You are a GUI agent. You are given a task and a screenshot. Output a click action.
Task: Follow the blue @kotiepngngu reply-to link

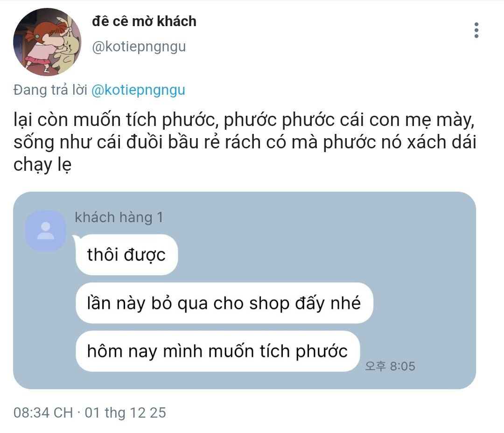click(138, 91)
